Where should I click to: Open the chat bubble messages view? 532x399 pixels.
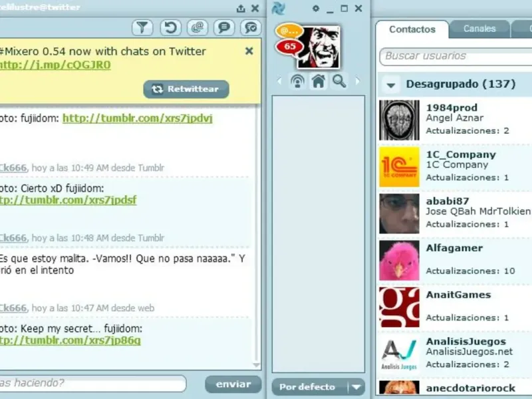[x=224, y=27]
